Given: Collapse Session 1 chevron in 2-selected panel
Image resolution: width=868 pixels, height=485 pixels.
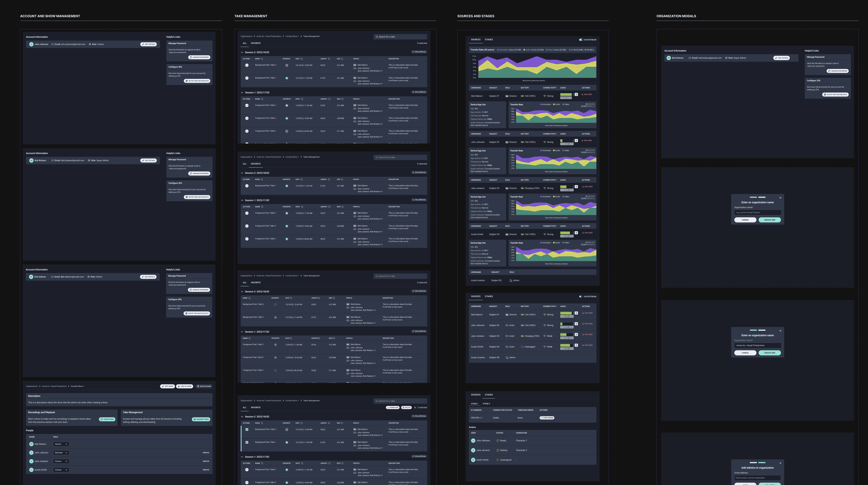Looking at the screenshot, I should (x=242, y=457).
